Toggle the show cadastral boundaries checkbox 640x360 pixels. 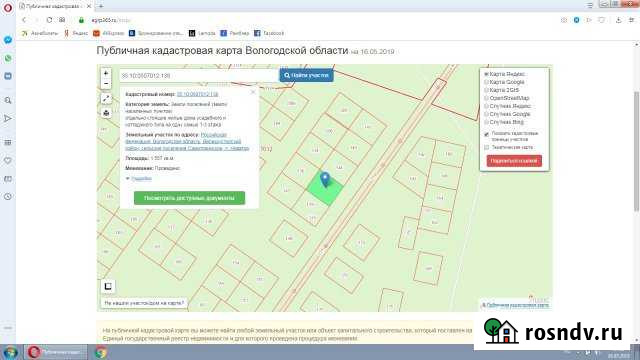point(487,134)
